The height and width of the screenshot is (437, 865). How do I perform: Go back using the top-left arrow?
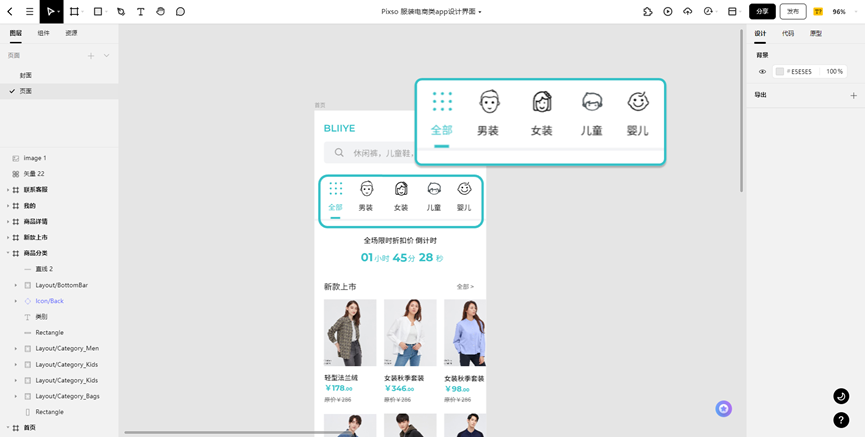pos(10,12)
